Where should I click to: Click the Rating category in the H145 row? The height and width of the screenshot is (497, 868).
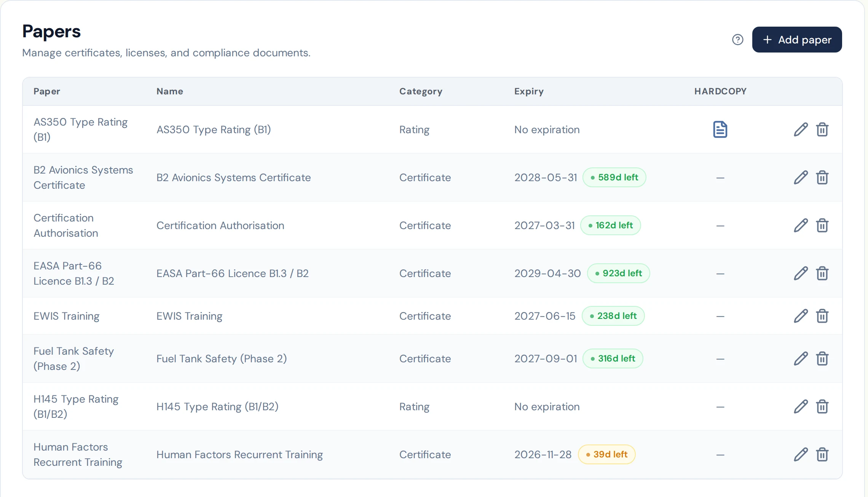click(x=414, y=406)
